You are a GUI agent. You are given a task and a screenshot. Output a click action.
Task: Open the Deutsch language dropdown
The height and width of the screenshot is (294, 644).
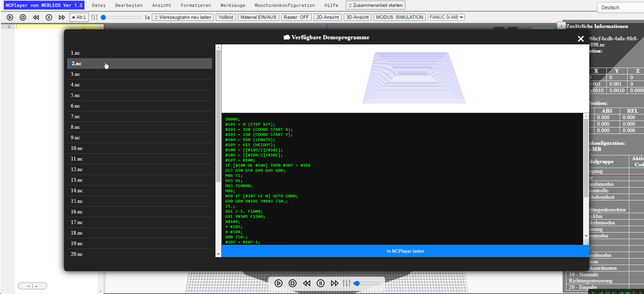tap(620, 8)
